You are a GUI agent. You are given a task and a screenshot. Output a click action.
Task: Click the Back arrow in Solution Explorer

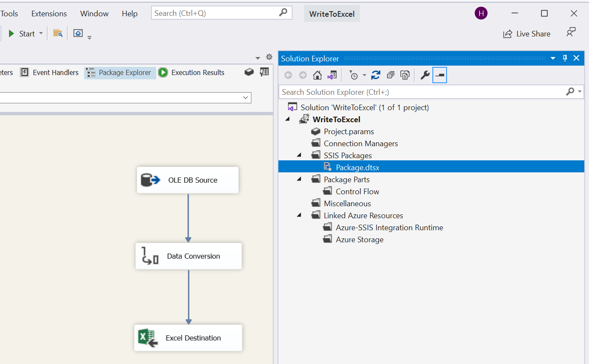coord(288,75)
